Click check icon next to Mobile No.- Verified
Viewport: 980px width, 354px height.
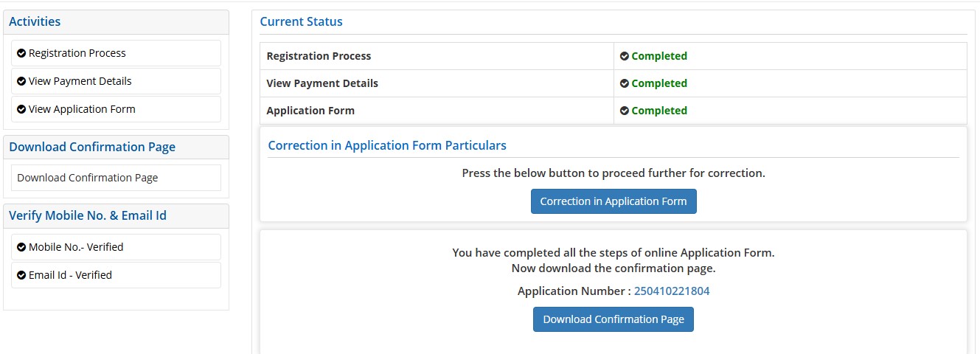click(x=21, y=247)
